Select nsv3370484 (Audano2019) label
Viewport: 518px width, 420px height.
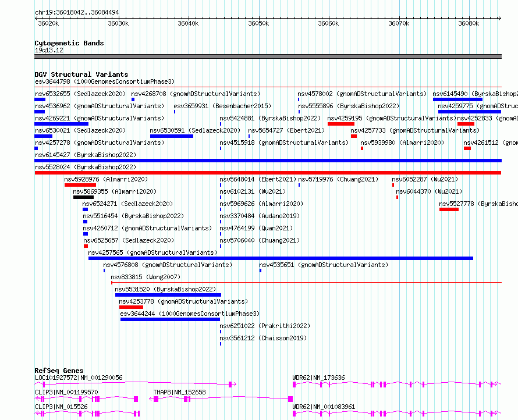click(260, 216)
